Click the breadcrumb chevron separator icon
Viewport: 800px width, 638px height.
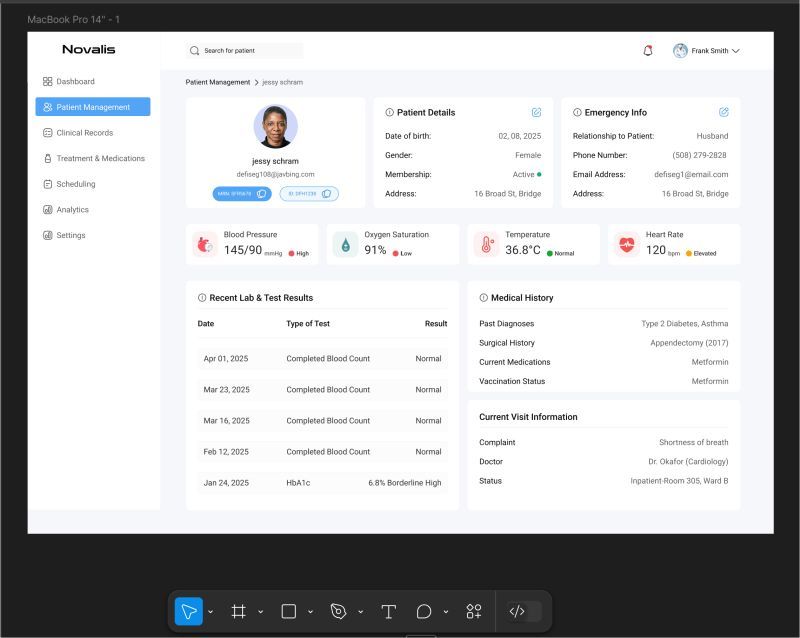tap(256, 82)
